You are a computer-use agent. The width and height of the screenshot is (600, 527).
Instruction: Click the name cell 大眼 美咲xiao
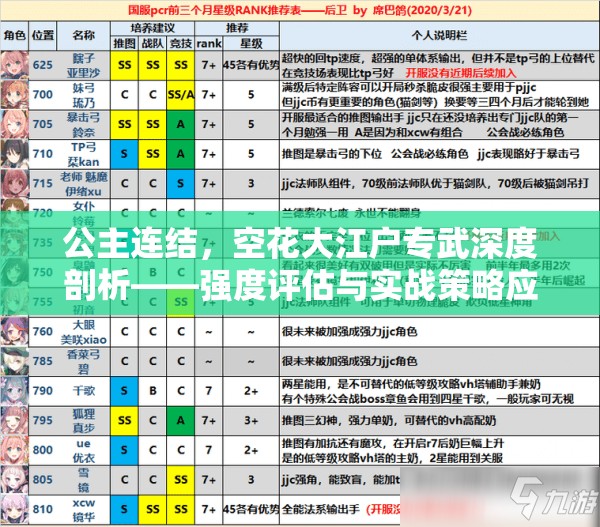click(x=83, y=331)
